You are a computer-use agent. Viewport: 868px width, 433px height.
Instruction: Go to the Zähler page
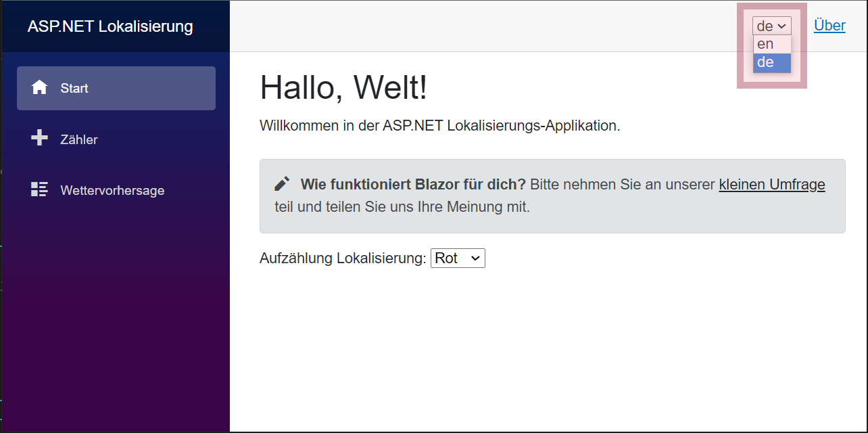click(79, 139)
